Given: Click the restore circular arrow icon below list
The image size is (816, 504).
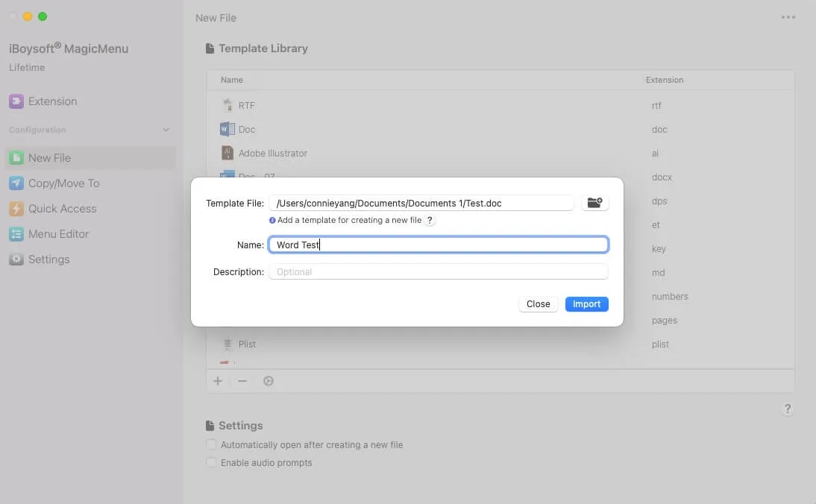Looking at the screenshot, I should (x=269, y=381).
